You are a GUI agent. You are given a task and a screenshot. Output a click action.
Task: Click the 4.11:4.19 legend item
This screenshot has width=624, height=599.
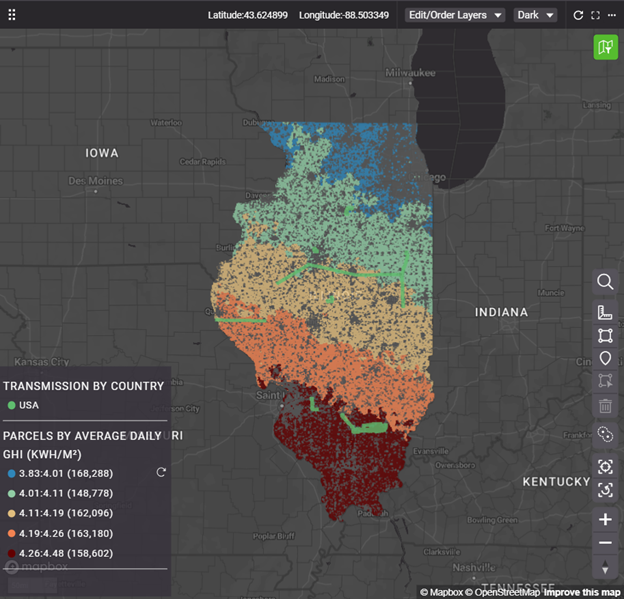(60, 513)
